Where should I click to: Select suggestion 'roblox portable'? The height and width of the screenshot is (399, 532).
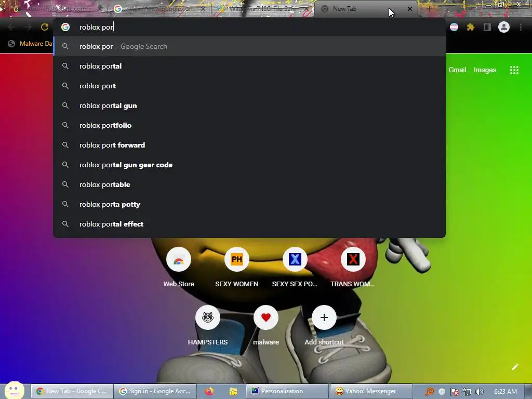(x=249, y=184)
